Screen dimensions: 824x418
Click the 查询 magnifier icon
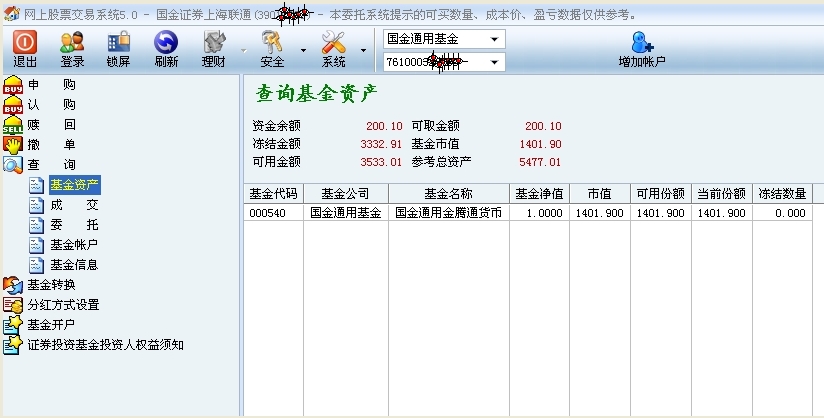(x=13, y=165)
